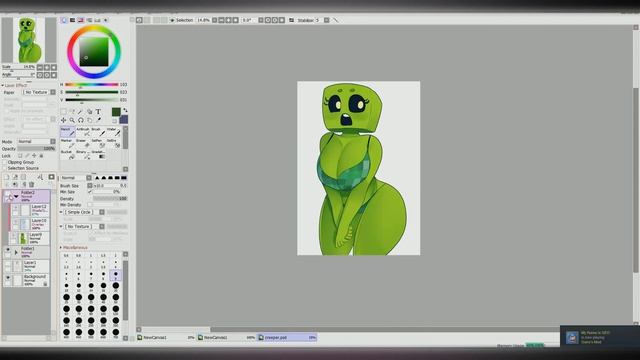Select the Rotate view tool
Viewport: 640px width, 360px height.
tap(81, 120)
